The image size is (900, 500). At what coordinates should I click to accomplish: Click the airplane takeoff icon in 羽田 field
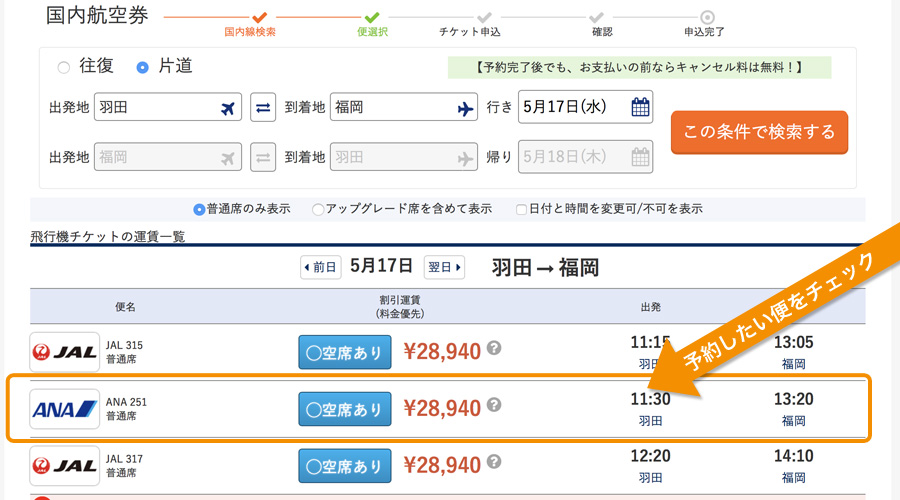coord(229,108)
